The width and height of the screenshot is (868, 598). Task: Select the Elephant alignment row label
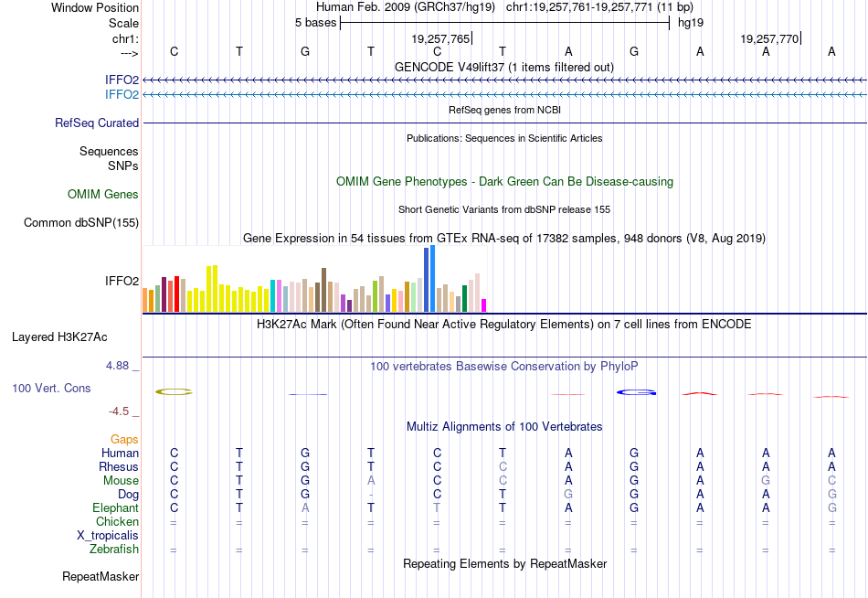[x=116, y=508]
